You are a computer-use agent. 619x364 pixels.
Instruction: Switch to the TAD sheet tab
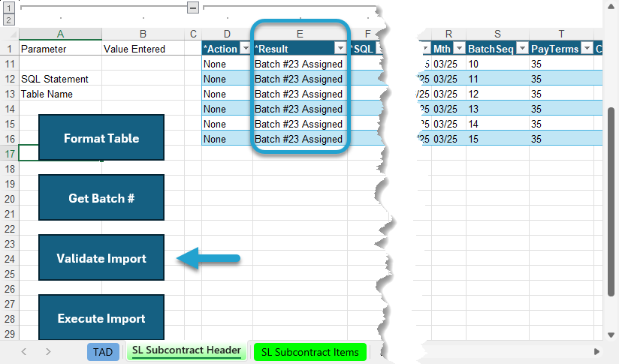point(103,352)
